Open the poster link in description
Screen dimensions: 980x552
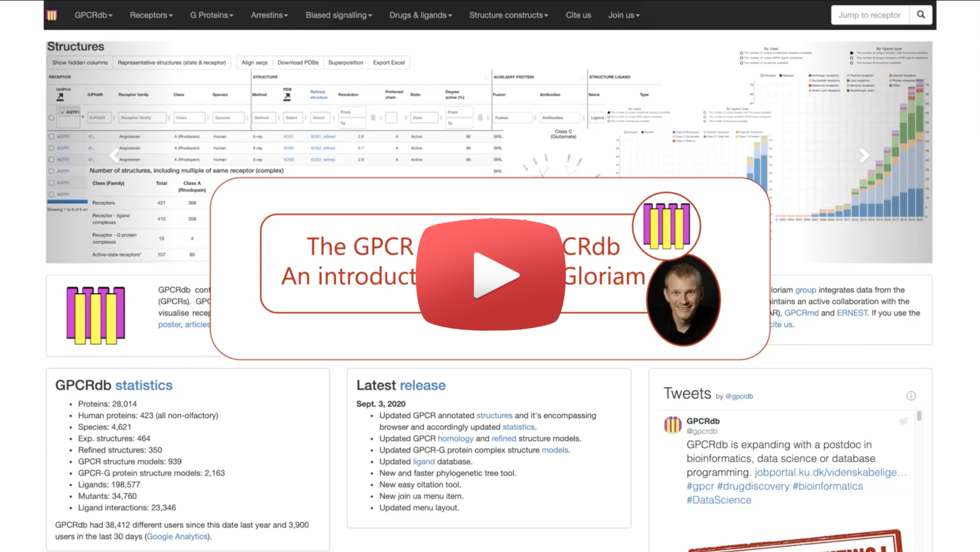[169, 325]
